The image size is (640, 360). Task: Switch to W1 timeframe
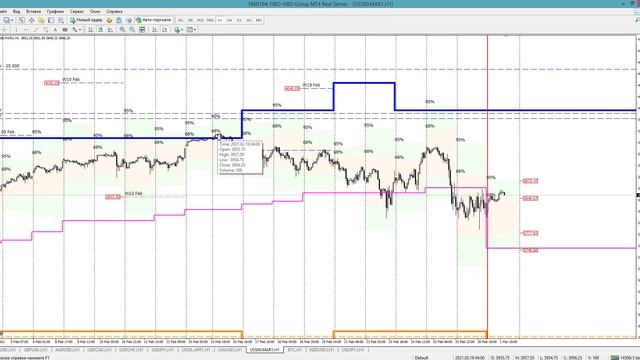point(249,20)
